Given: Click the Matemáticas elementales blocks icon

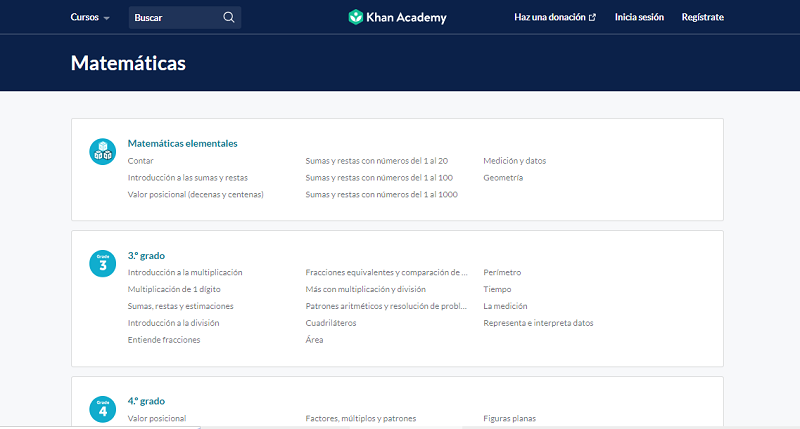Looking at the screenshot, I should click(x=103, y=152).
